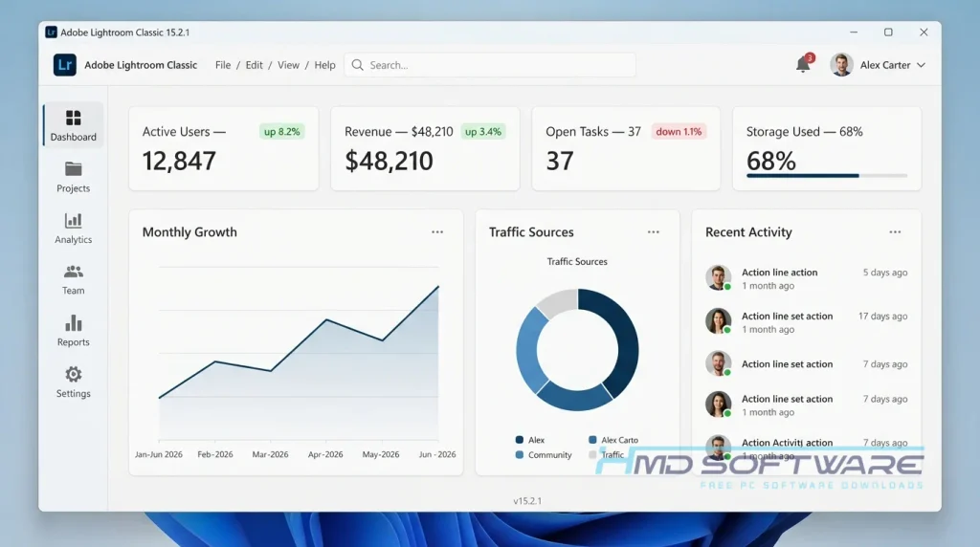Click the Storage Used progress bar
The image size is (980, 547).
point(827,176)
